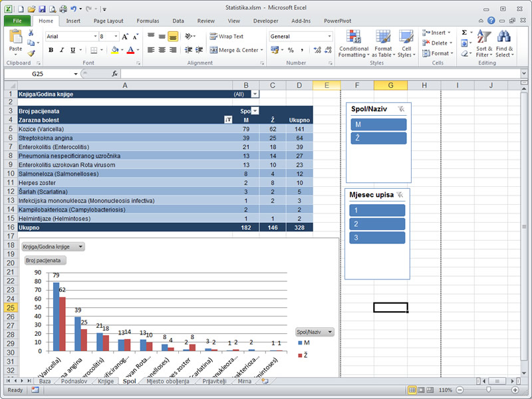Click the Paste icon in Clipboard group
Screen dimensions: 532x399
(15, 37)
